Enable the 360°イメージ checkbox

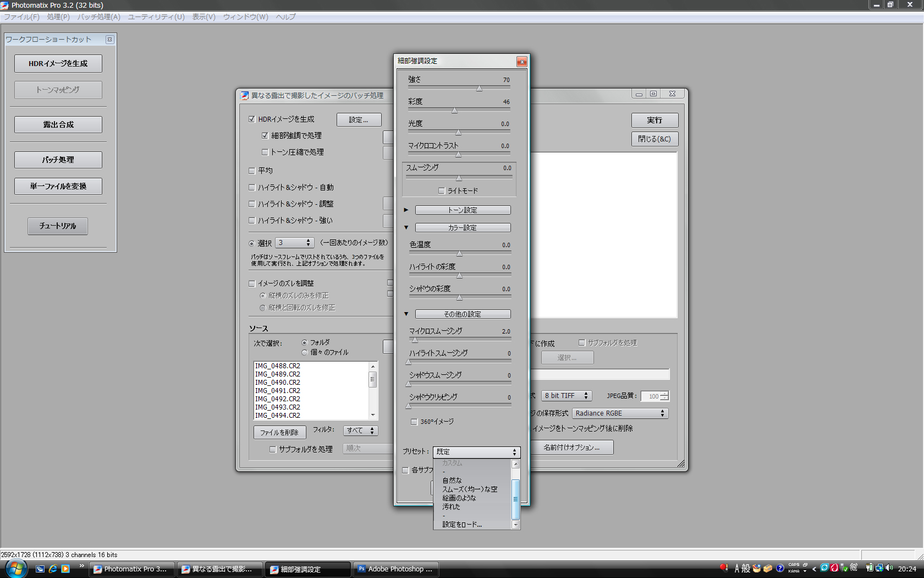(414, 422)
